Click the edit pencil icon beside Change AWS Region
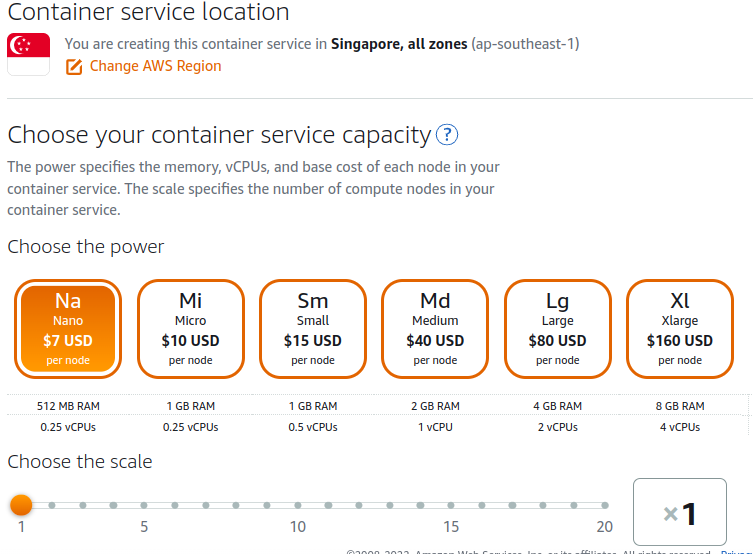This screenshot has width=753, height=554. pos(74,67)
